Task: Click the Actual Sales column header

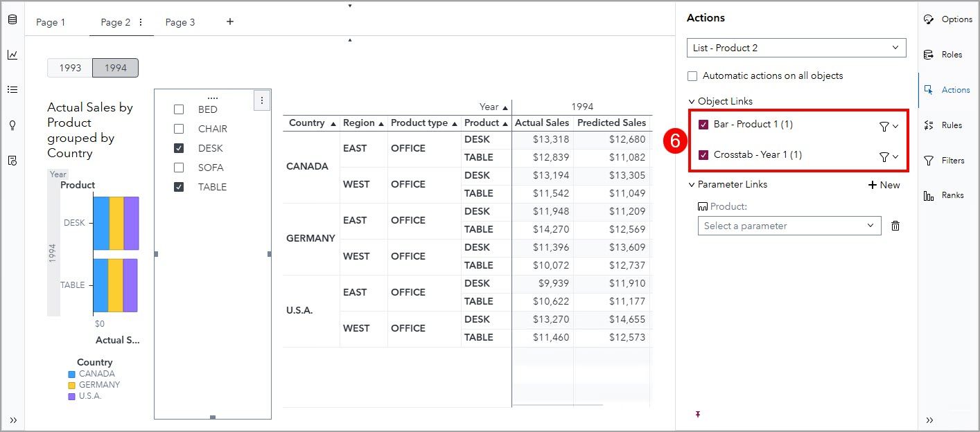Action: pos(542,123)
